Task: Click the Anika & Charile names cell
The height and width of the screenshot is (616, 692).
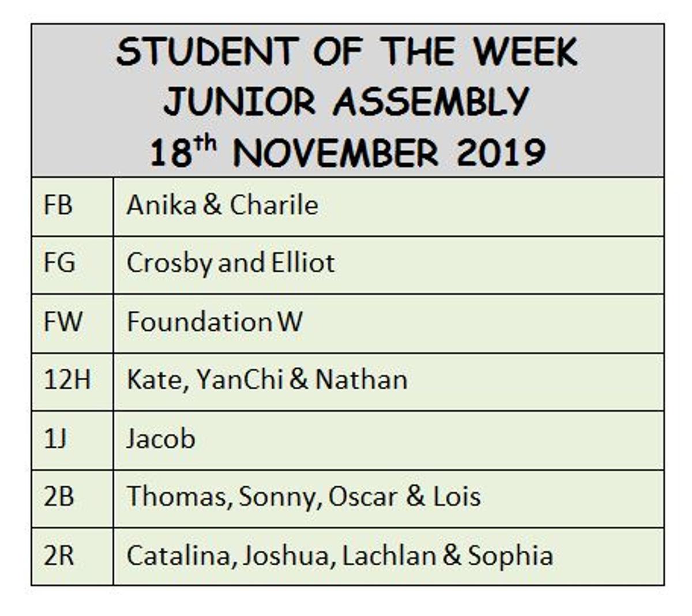Action: [389, 206]
